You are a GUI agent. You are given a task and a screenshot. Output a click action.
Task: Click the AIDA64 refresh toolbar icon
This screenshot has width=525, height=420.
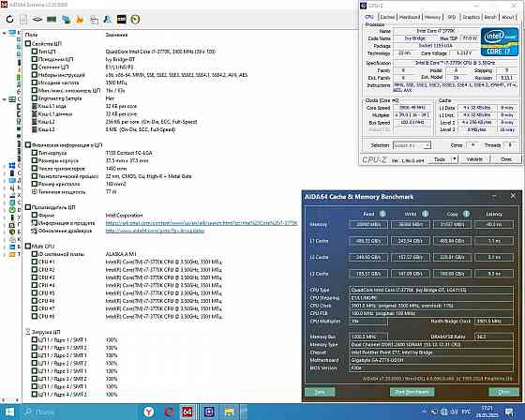point(9,19)
